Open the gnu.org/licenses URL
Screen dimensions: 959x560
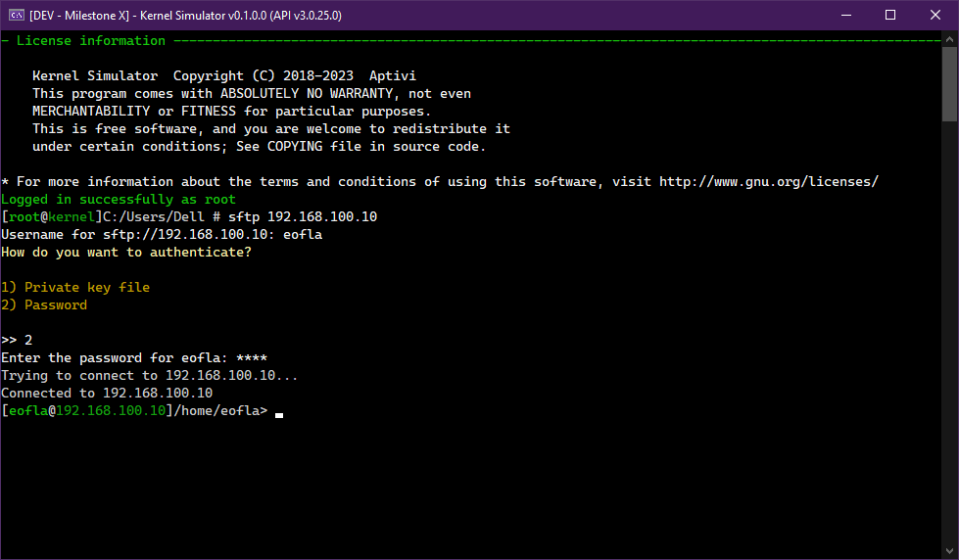click(769, 182)
